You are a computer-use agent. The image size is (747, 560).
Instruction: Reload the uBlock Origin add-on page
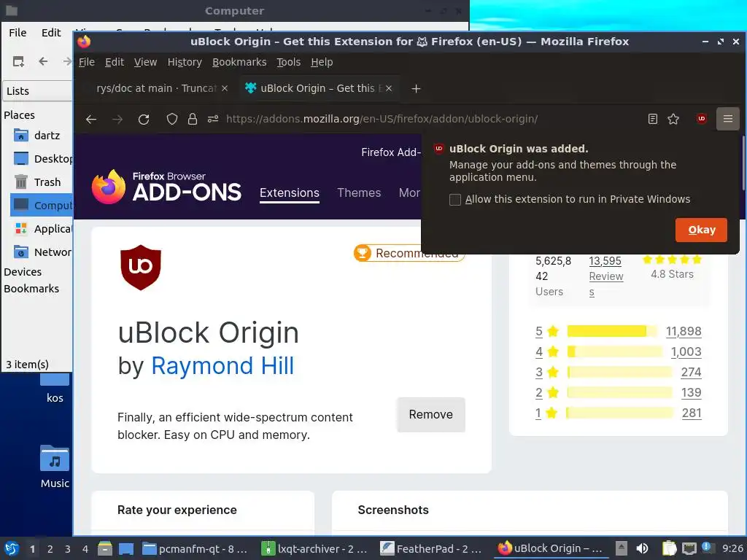144,119
